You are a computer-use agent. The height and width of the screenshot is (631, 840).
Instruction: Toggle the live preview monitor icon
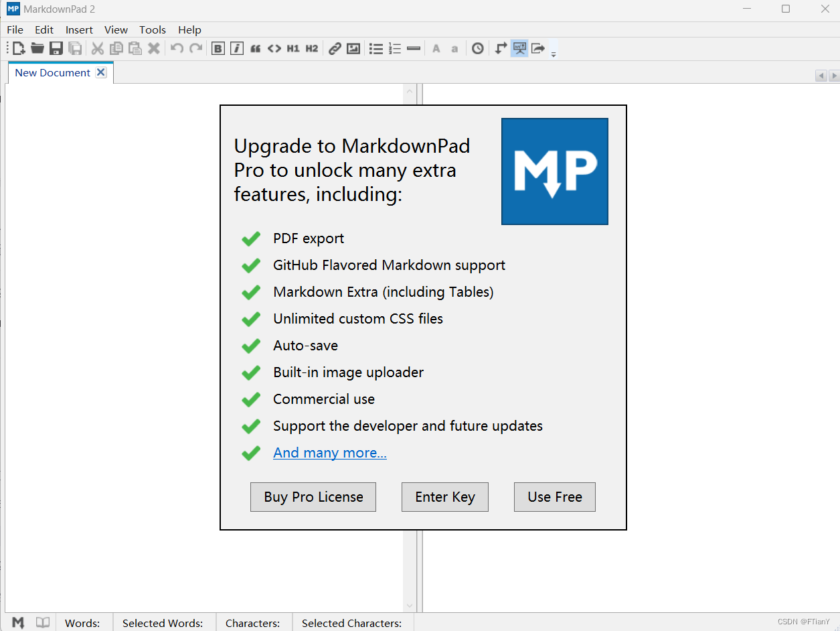pos(519,48)
